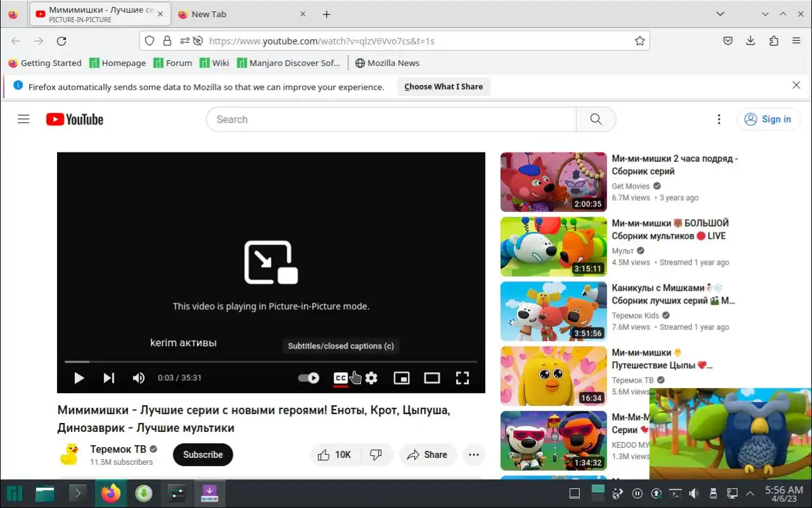This screenshot has width=812, height=508.
Task: Toggle subtitles/closed captions button
Action: pos(341,378)
